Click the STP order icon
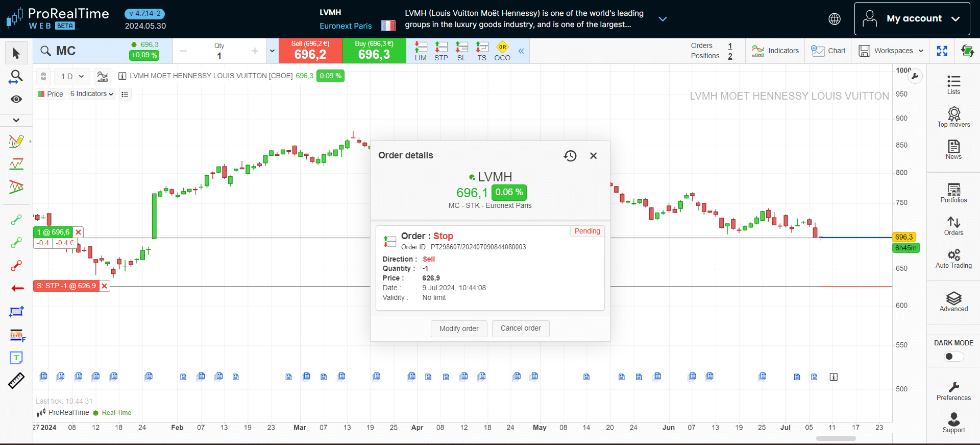Screen dimensions: 980x445 point(441,51)
